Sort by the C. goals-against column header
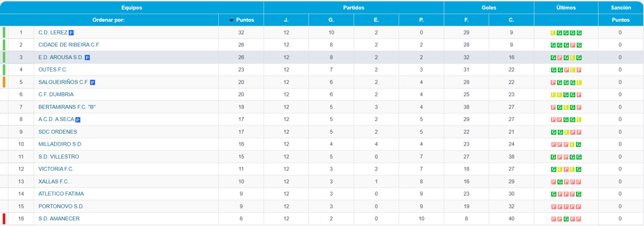 (x=511, y=19)
